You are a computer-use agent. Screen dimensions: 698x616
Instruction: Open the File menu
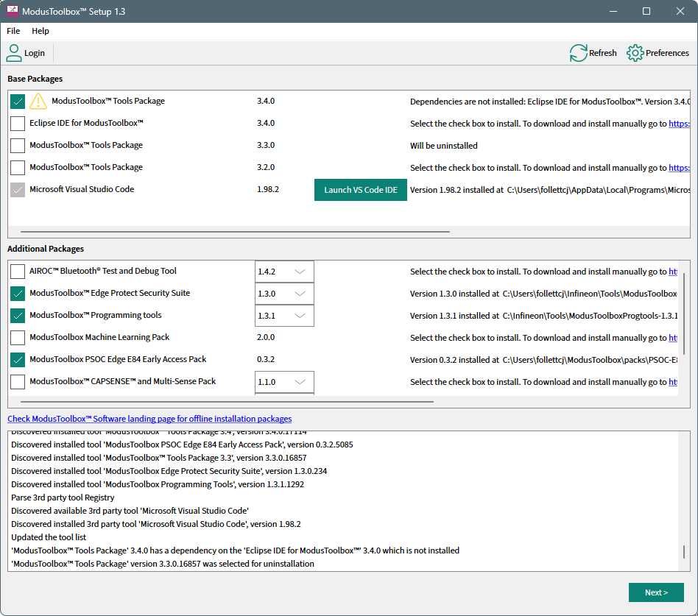click(13, 31)
